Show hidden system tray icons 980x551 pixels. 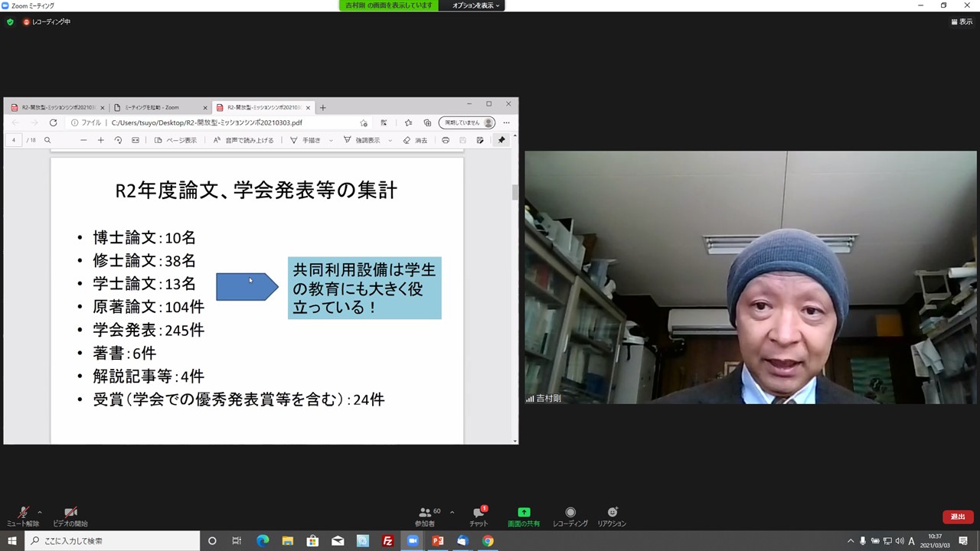click(x=850, y=540)
